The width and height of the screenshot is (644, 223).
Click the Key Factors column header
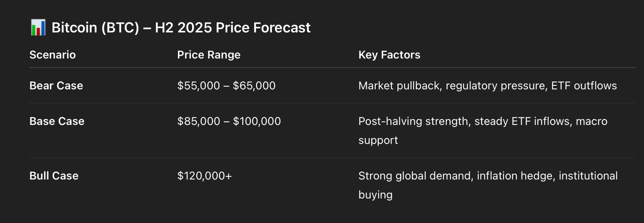[389, 55]
